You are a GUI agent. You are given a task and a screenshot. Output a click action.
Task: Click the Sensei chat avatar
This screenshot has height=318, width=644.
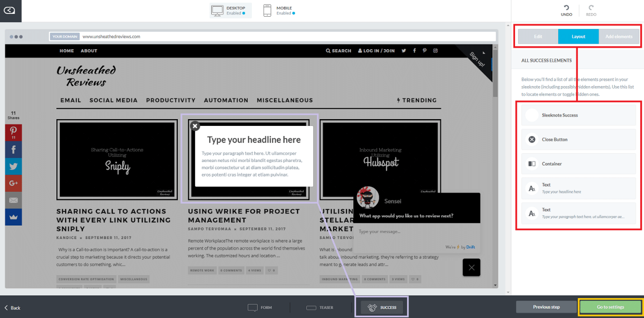368,198
